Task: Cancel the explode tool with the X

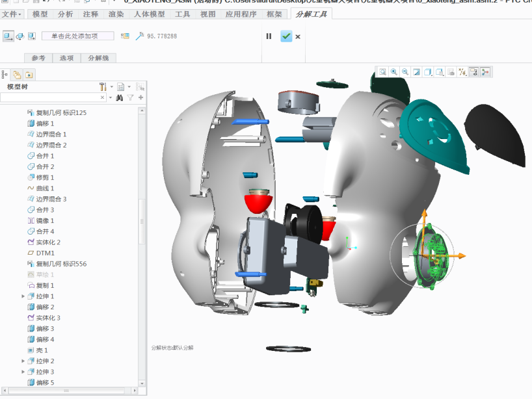Action: [298, 37]
